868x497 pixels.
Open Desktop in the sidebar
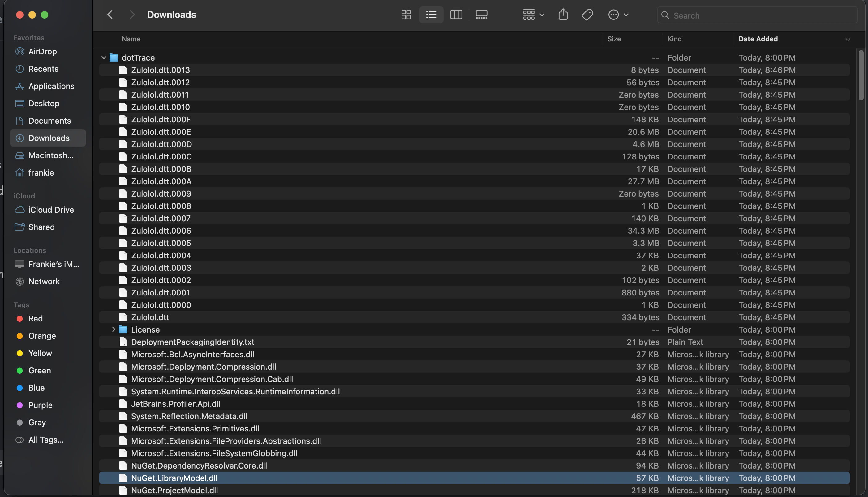48,104
